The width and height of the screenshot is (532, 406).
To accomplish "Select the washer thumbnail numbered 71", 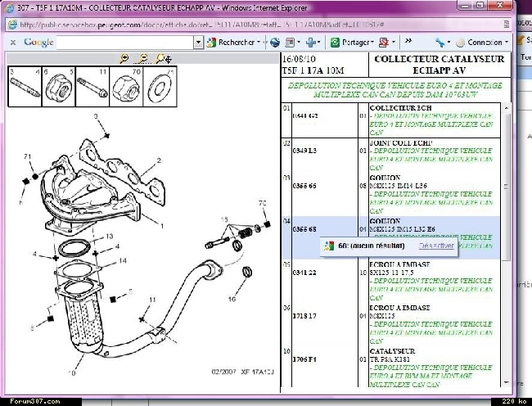I will (x=160, y=87).
